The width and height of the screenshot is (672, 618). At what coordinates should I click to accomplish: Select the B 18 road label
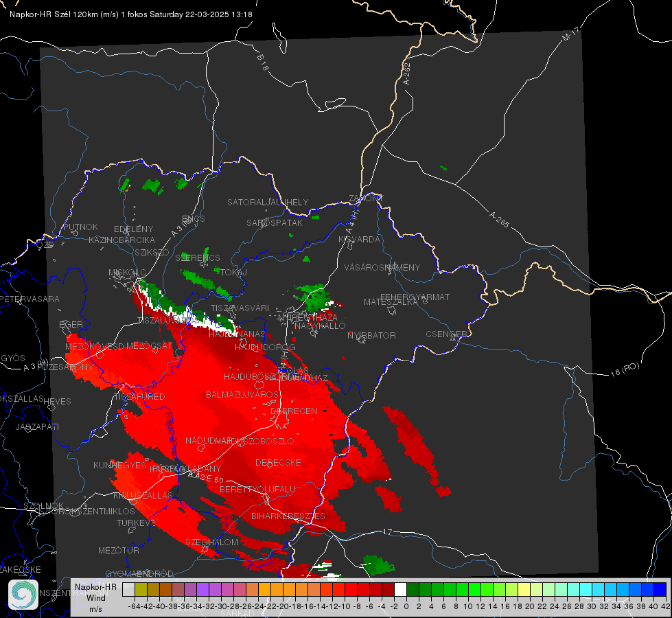[x=263, y=62]
